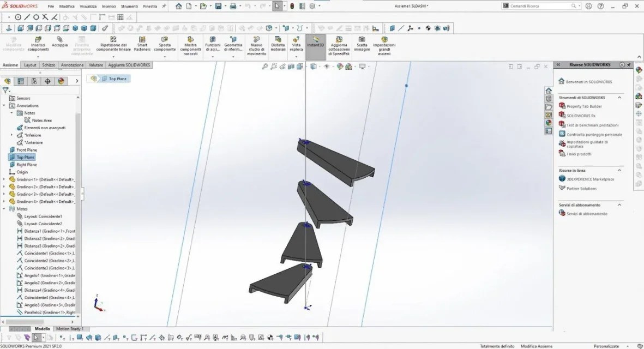644x349 pixels.
Task: Collapse Risorse in linea section
Action: (x=619, y=170)
